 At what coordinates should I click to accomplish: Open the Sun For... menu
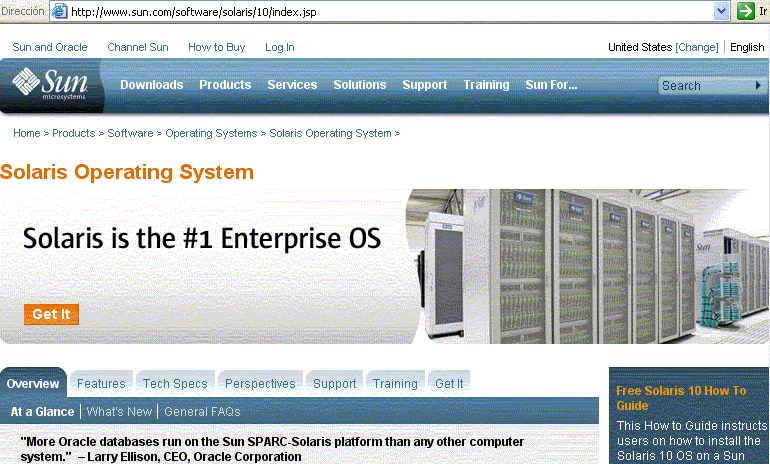click(551, 84)
